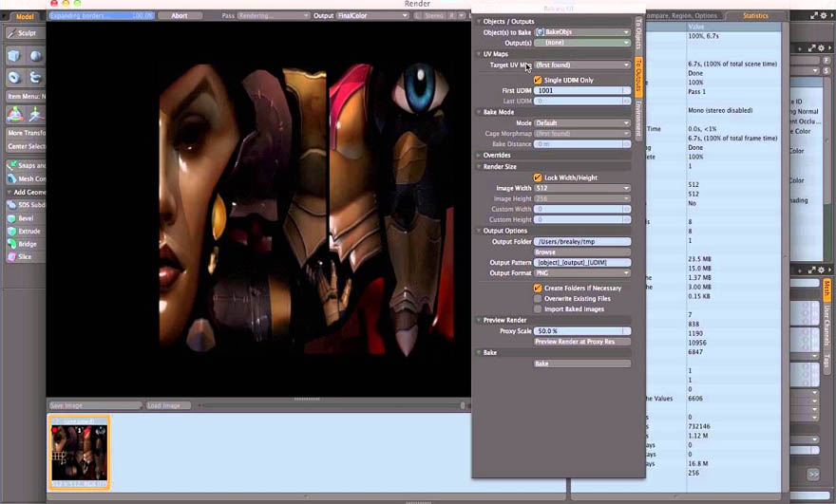Collapse the Output Options section
The height and width of the screenshot is (504, 836).
479,231
